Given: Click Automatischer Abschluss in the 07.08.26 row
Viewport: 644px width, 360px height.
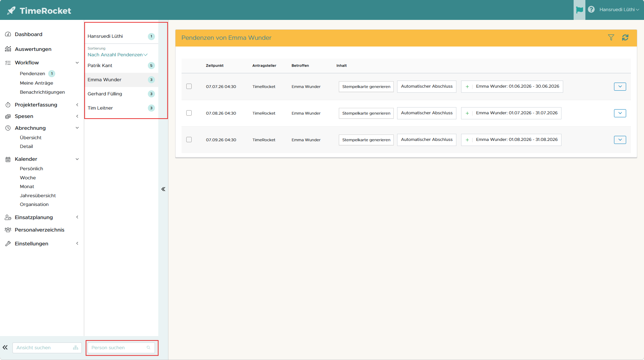Looking at the screenshot, I should coord(427,113).
